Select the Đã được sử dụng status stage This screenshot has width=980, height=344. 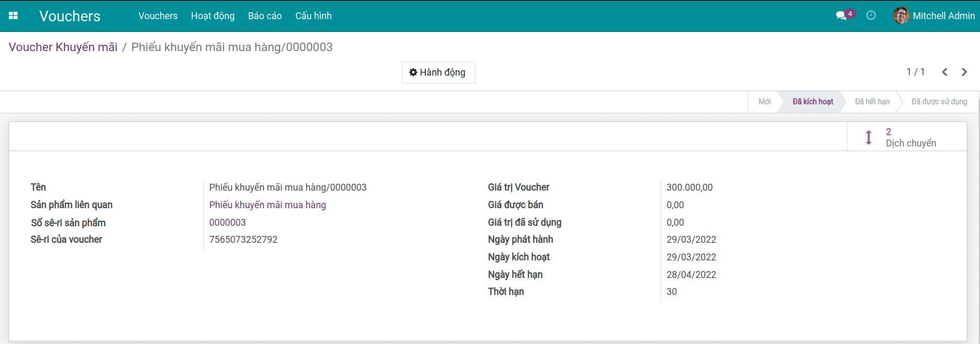click(x=939, y=102)
